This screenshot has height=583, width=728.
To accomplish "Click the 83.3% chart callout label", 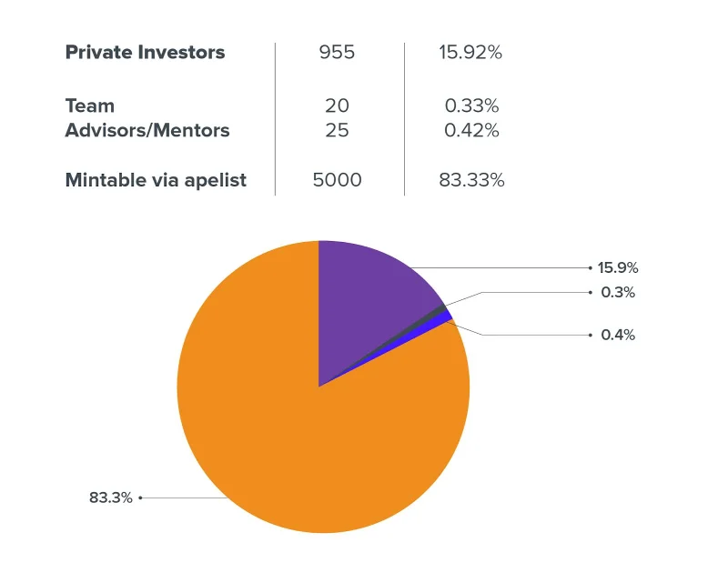I will [x=110, y=498].
